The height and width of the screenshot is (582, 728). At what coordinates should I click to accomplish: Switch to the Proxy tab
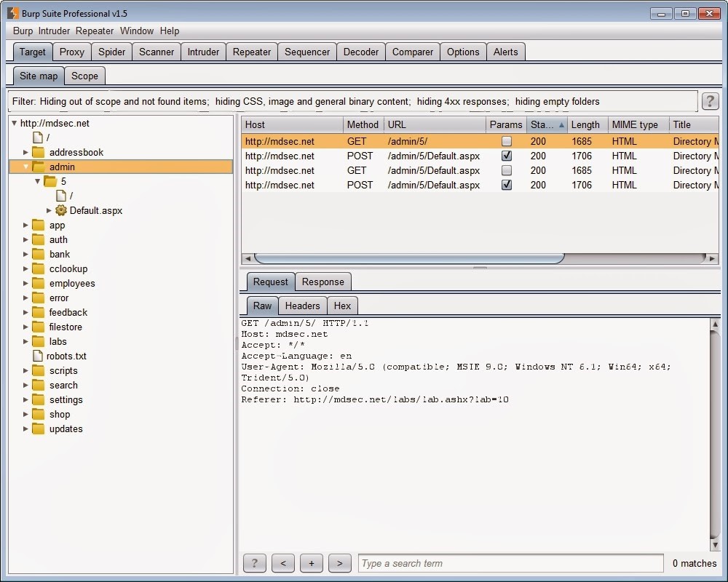coord(72,52)
